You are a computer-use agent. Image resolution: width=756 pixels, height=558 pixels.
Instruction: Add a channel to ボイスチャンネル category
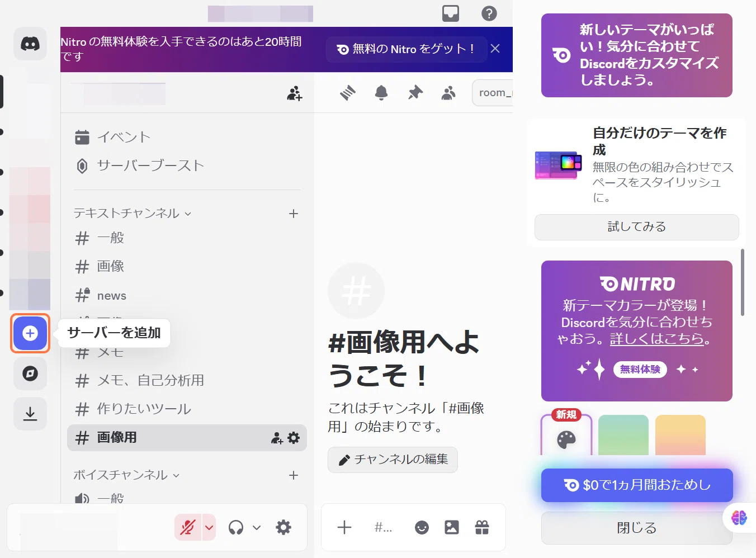[x=294, y=475]
